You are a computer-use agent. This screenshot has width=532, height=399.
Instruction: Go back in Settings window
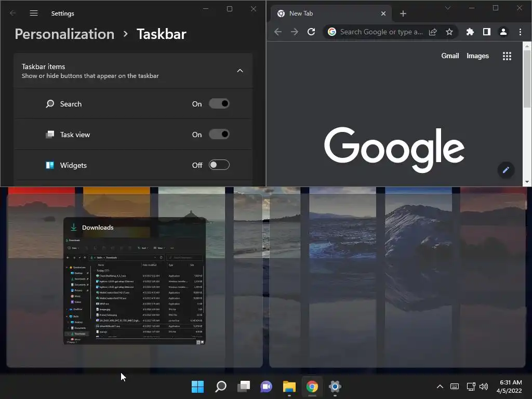coord(13,13)
